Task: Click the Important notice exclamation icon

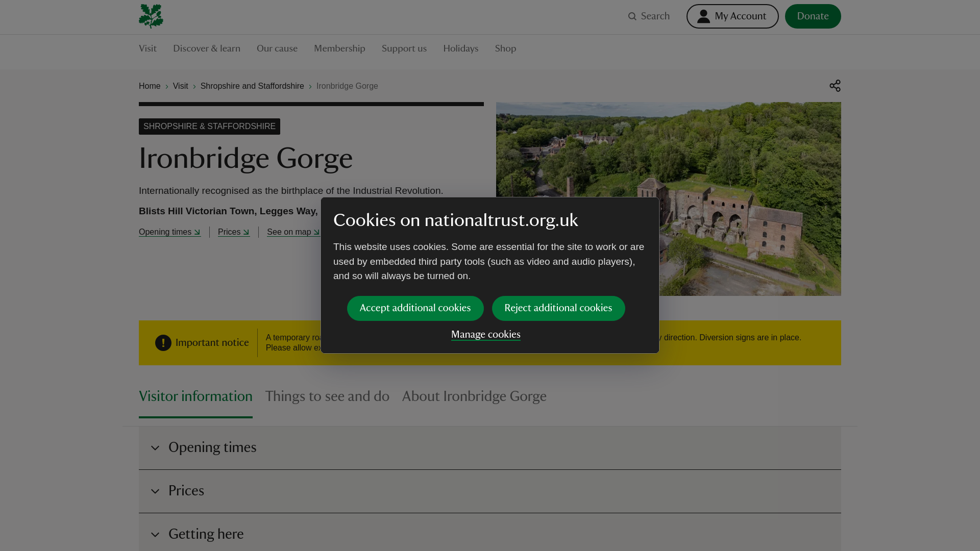Action: [163, 343]
